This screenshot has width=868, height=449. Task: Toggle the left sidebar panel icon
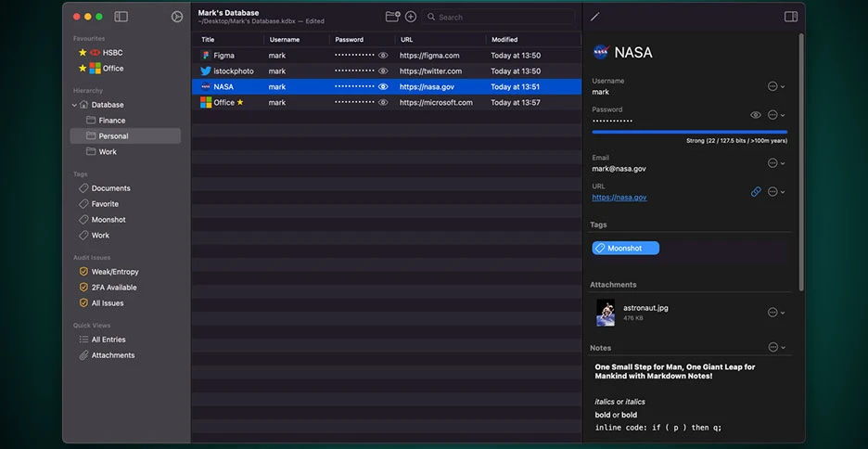[x=121, y=17]
